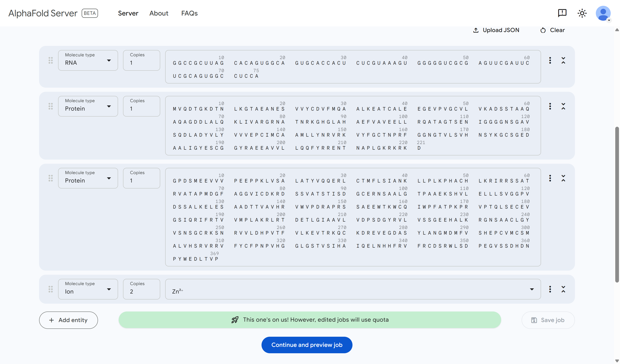Click the Clear reset button
The width and height of the screenshot is (620, 364).
pyautogui.click(x=552, y=30)
